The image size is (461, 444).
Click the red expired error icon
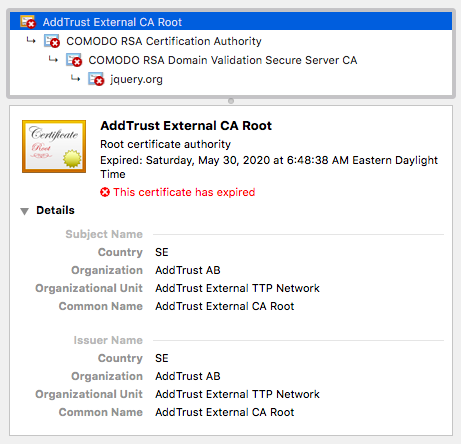click(x=105, y=192)
